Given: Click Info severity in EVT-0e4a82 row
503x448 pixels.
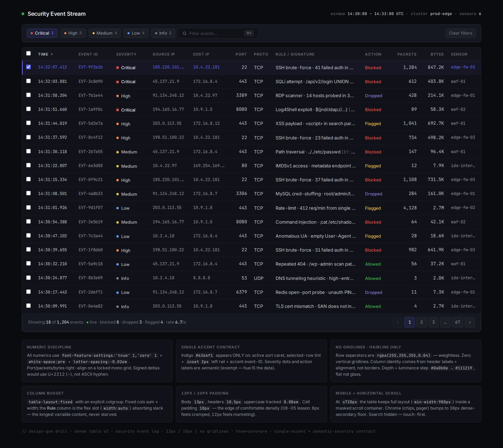Looking at the screenshot, I should (x=123, y=306).
